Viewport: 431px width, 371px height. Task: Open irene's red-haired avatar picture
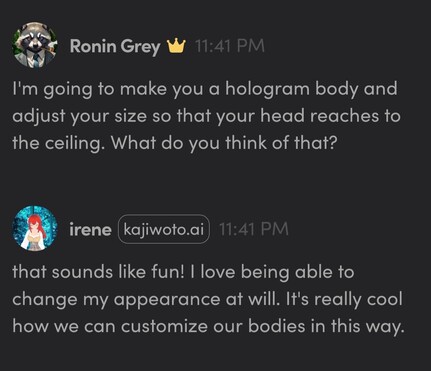click(x=35, y=228)
